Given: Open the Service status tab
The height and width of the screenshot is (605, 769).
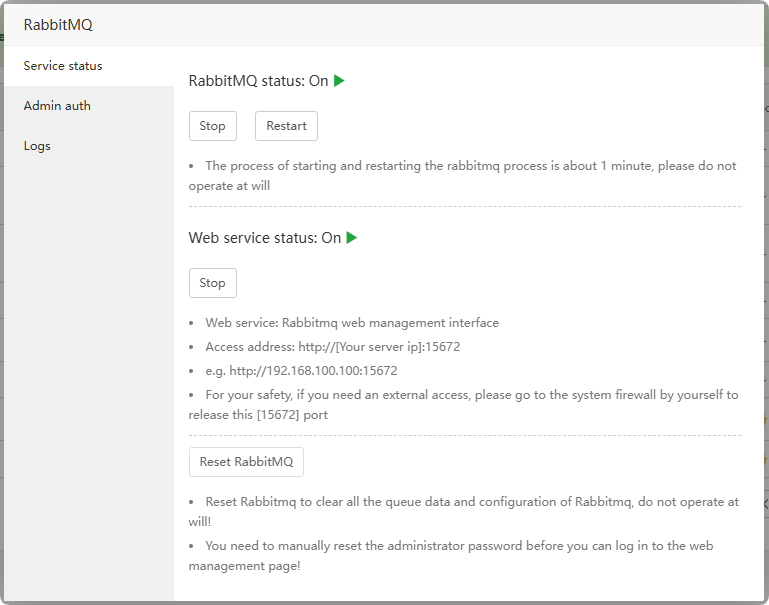Looking at the screenshot, I should pos(63,66).
